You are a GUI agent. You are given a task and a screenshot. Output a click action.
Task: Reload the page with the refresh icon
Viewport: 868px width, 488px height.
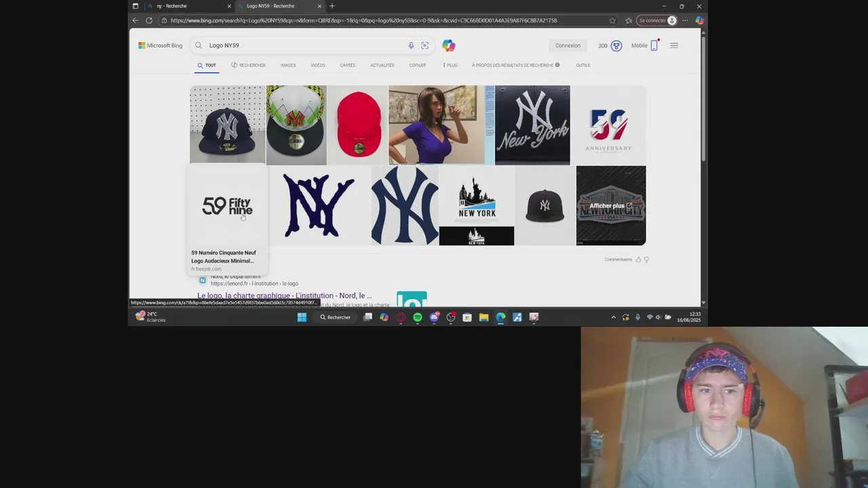click(149, 20)
